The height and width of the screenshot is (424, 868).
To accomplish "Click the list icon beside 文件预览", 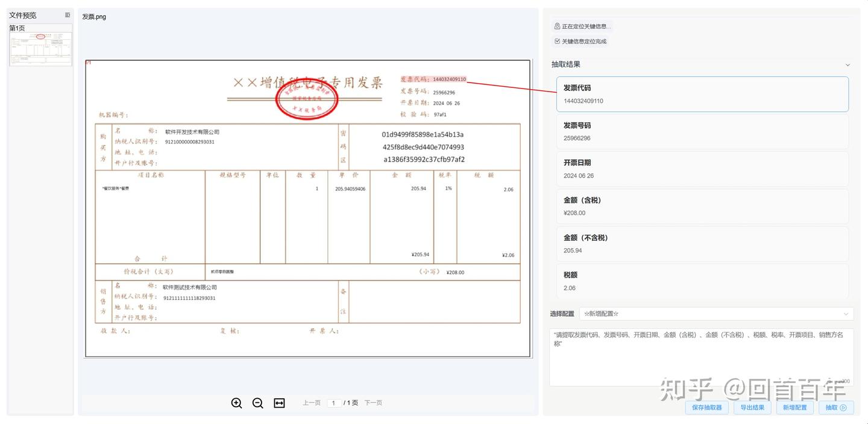I will [66, 15].
